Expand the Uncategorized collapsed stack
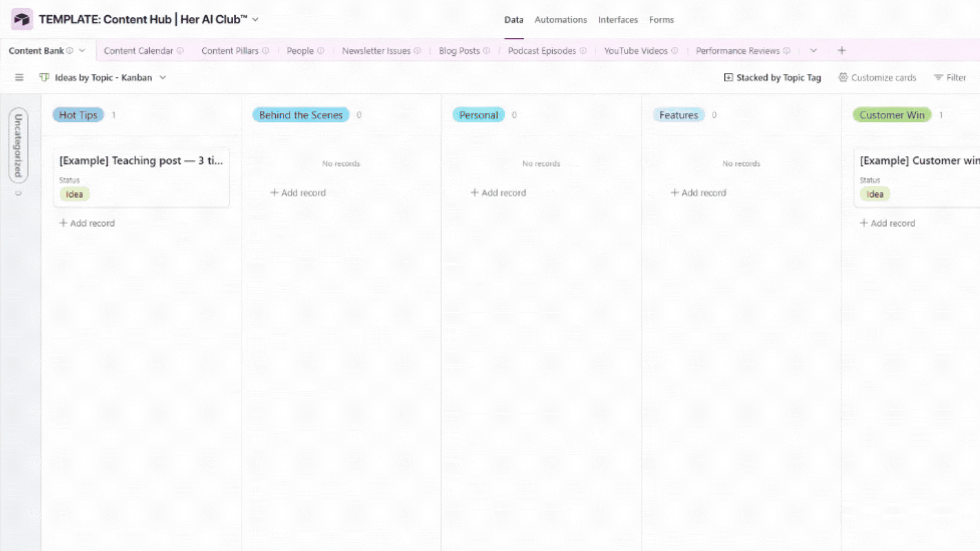This screenshot has width=980, height=551. tap(18, 145)
